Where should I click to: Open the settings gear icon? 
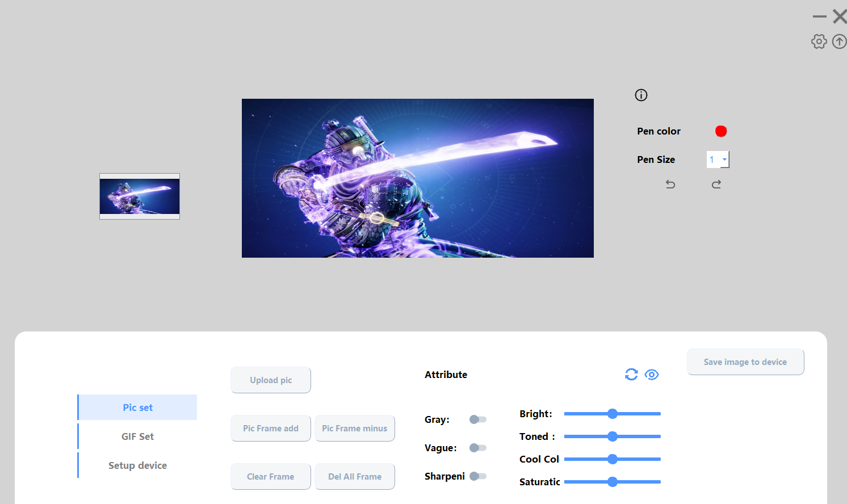[819, 41]
